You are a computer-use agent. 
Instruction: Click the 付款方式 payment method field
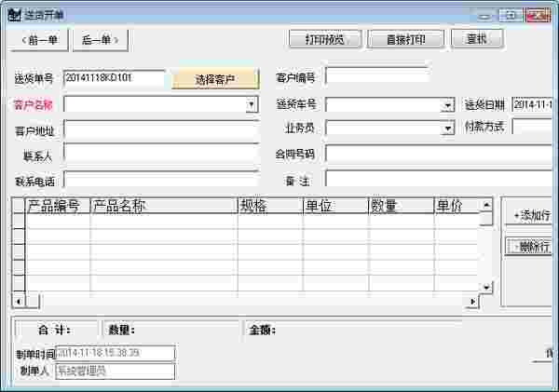click(533, 127)
